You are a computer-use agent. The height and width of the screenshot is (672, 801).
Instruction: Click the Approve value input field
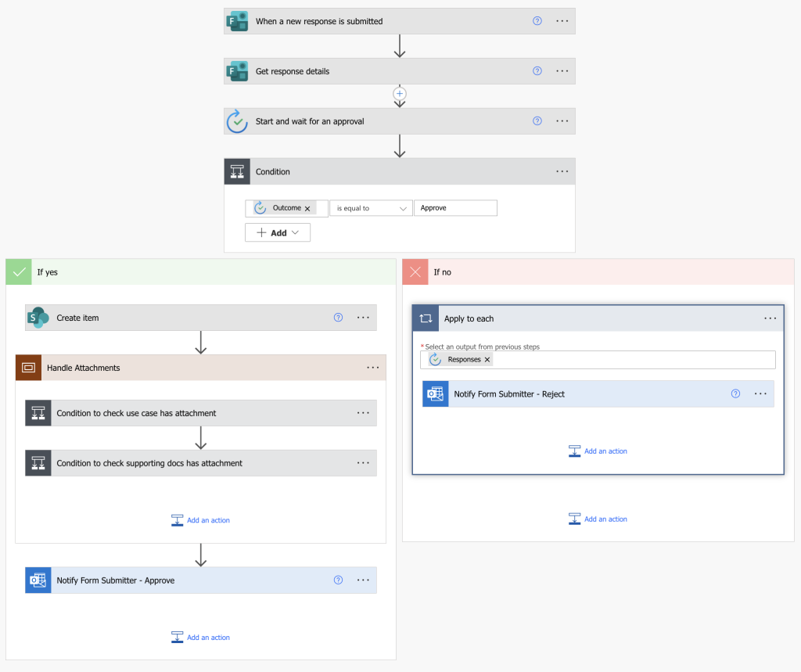click(455, 207)
